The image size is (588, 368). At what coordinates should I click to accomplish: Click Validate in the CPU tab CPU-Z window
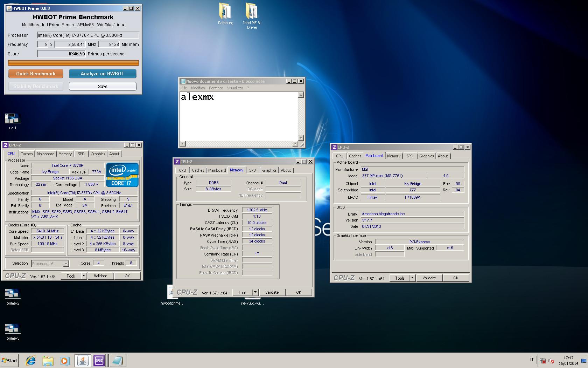[x=100, y=276]
